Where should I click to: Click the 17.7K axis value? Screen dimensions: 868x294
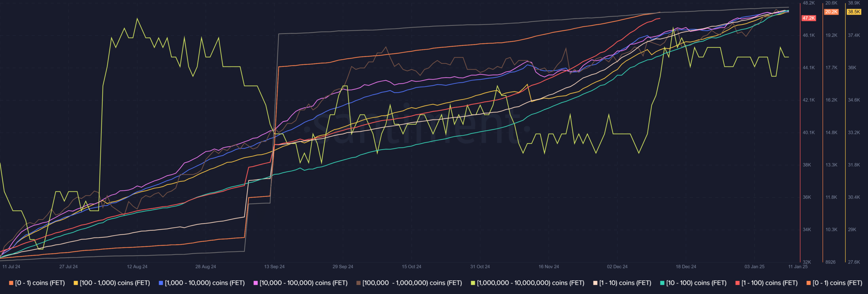point(831,68)
